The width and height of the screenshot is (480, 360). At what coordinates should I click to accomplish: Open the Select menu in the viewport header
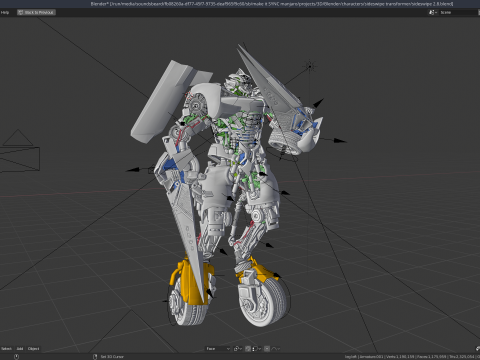6,349
